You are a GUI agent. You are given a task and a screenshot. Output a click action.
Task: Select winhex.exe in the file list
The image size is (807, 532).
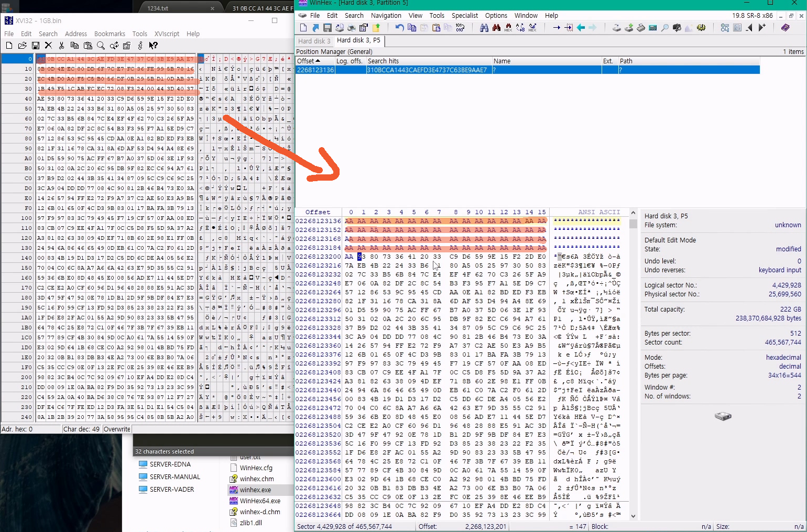click(x=255, y=490)
